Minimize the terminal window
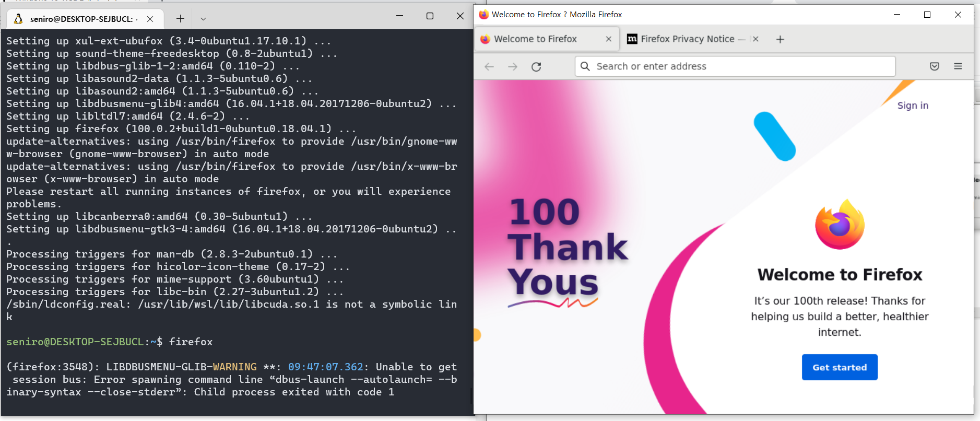980x421 pixels. [399, 16]
